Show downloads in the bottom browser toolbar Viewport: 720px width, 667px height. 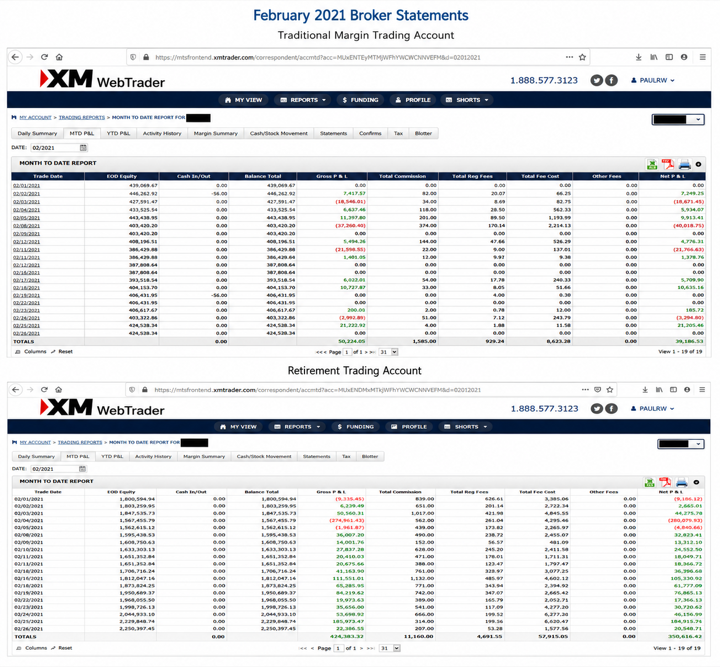click(645, 390)
